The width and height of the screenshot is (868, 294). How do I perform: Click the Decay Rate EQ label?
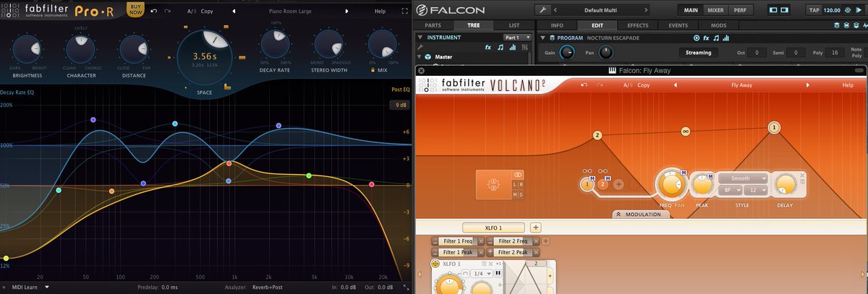pyautogui.click(x=17, y=92)
